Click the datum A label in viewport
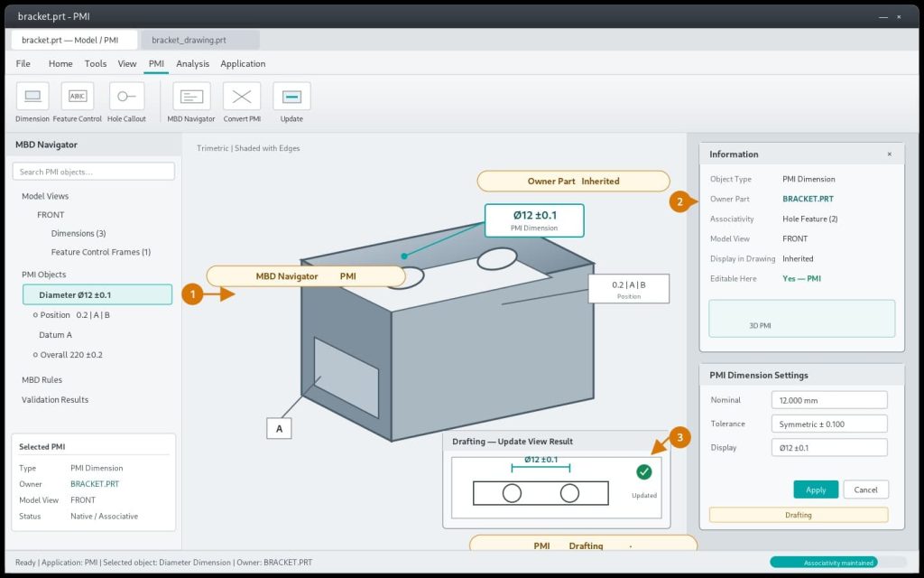 click(x=280, y=428)
